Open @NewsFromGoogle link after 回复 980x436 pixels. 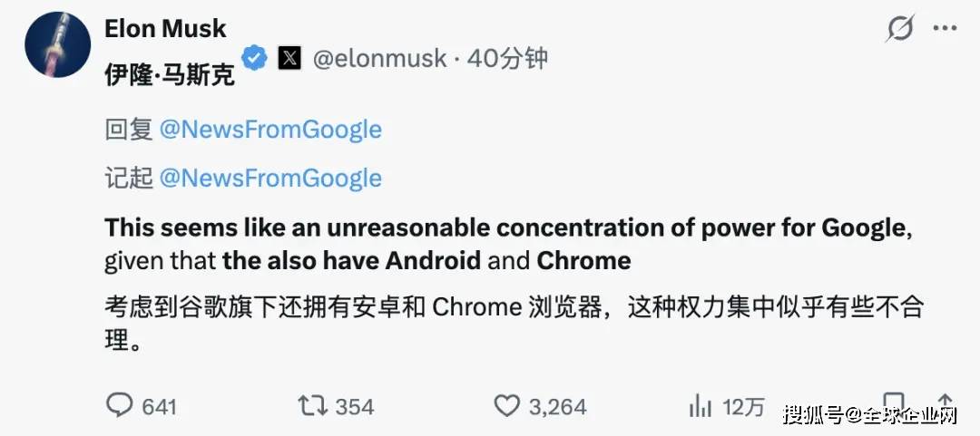pyautogui.click(x=270, y=130)
